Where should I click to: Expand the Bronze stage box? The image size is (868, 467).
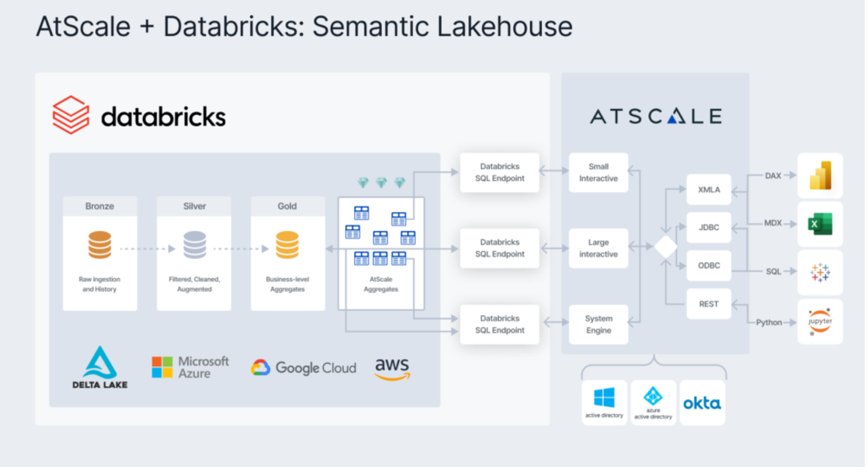[98, 254]
